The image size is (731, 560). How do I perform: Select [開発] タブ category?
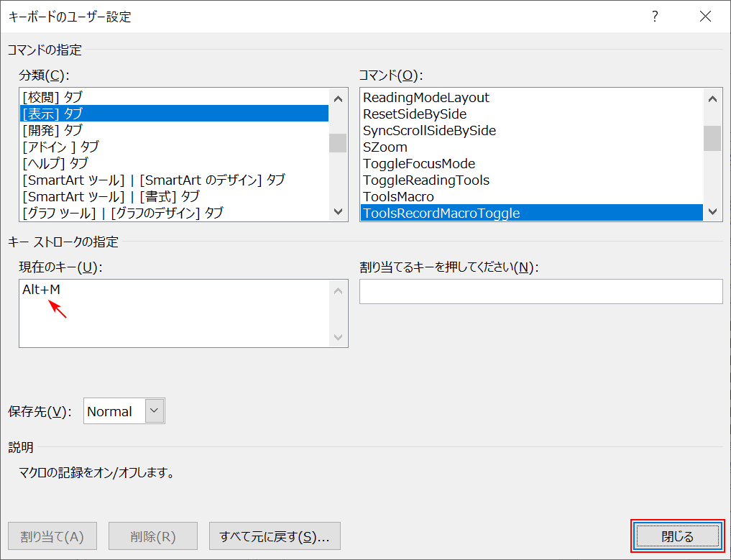tap(52, 130)
